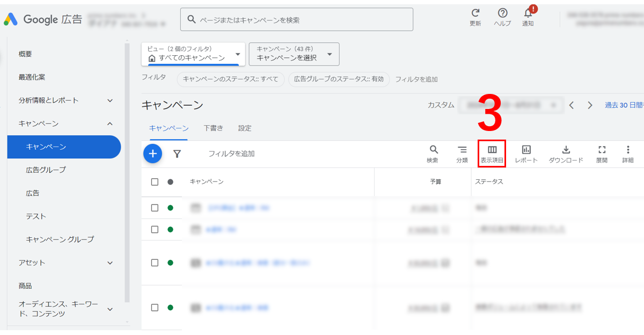The height and width of the screenshot is (335, 644).
Task: Open 通知 notifications bell
Action: [x=528, y=17]
